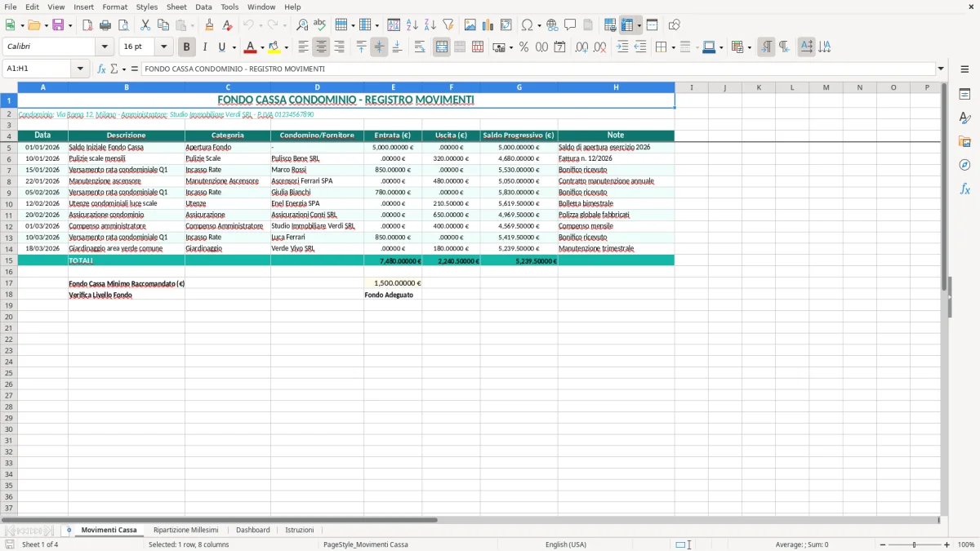Screen dimensions: 980x551
Task: Toggle Left-To-Right text direction button
Action: pyautogui.click(x=766, y=47)
